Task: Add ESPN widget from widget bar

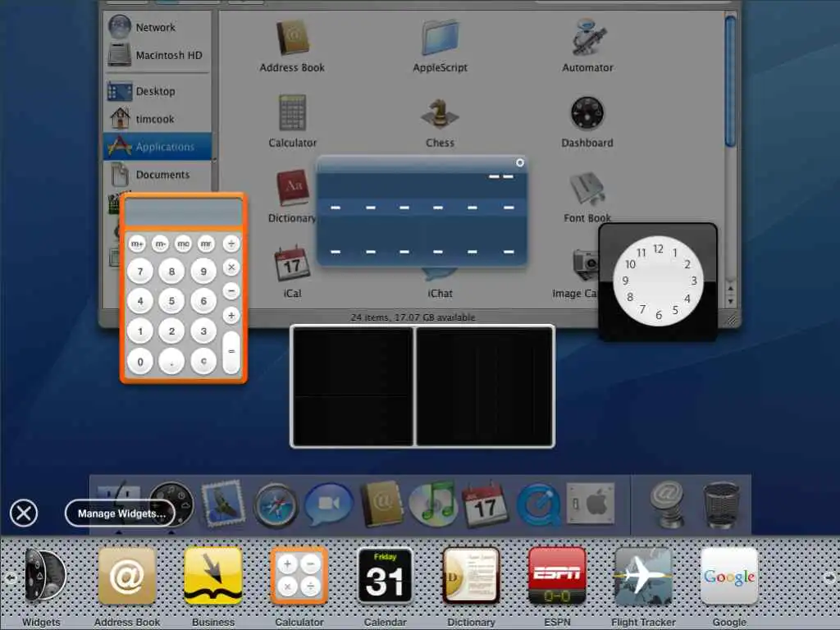Action: [x=557, y=576]
